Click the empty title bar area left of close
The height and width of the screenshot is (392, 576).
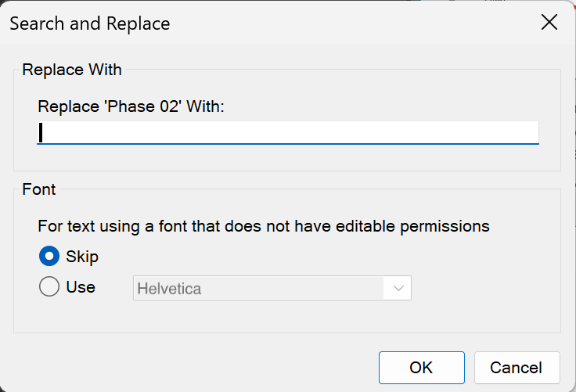pos(352,23)
